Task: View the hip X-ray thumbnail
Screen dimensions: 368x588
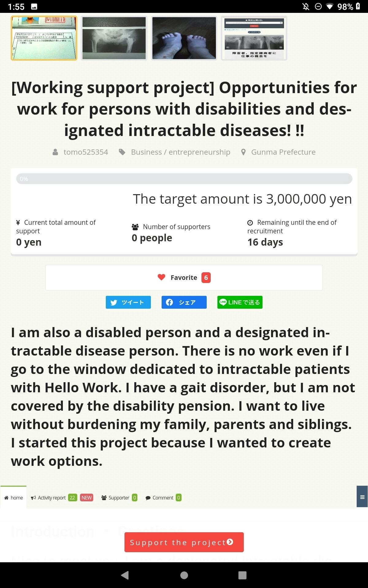Action: coord(114,38)
